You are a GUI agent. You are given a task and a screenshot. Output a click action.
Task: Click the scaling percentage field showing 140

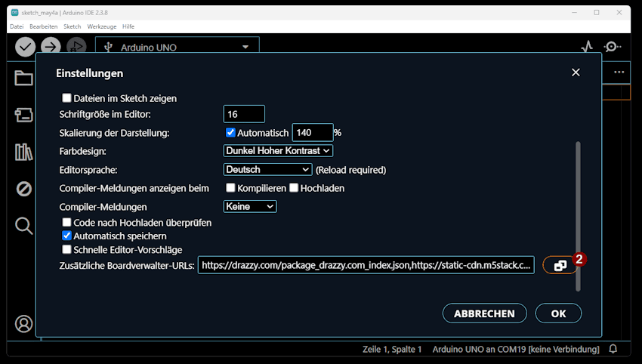313,132
